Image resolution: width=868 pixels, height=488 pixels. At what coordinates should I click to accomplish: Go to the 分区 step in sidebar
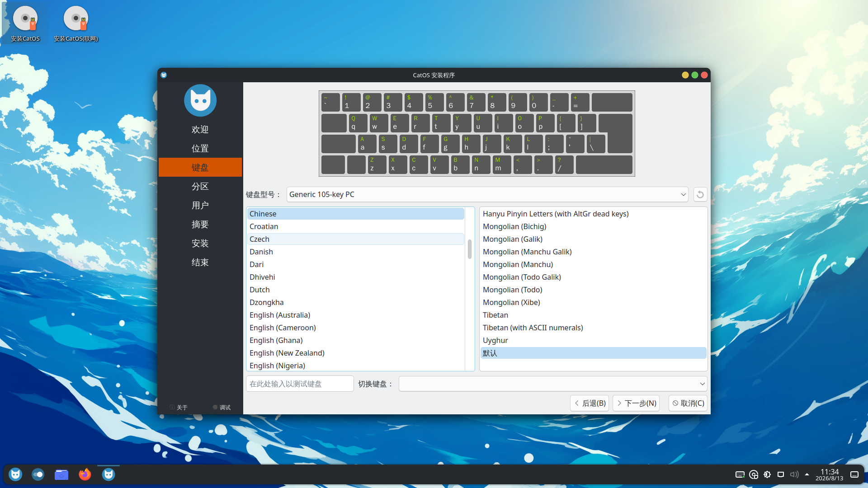tap(200, 187)
